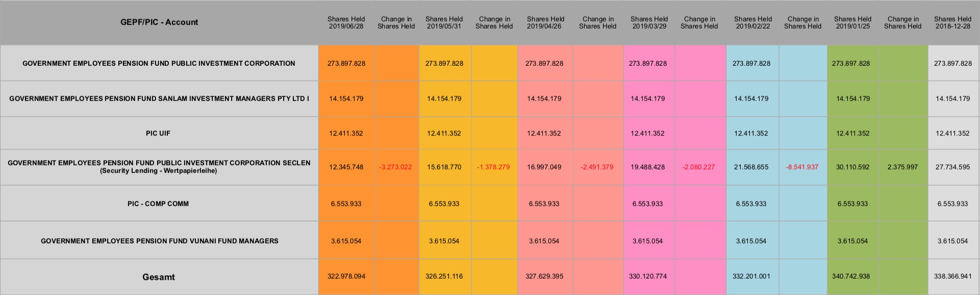980x295 pixels.
Task: Click the GEPF/PIC - Account column header
Action: (159, 22)
